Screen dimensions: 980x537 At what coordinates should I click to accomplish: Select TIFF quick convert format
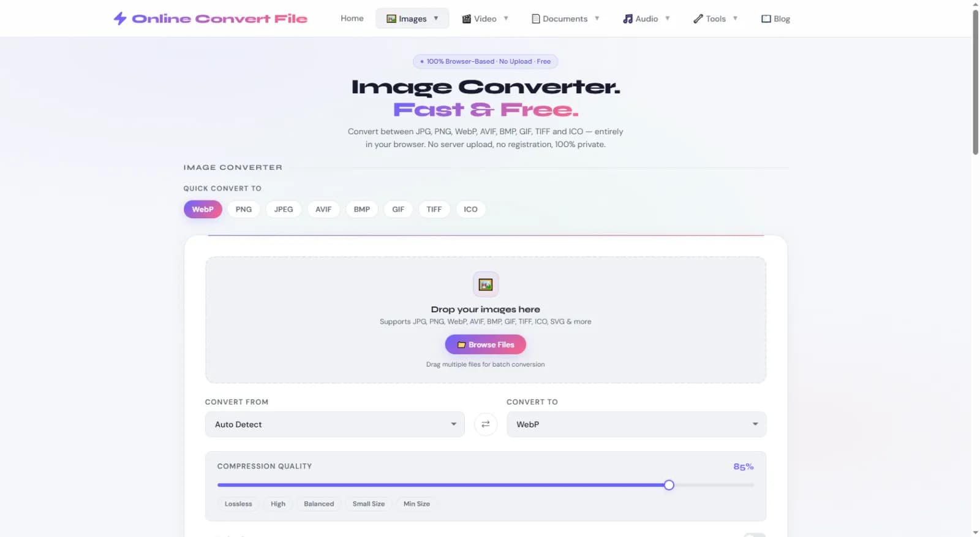tap(434, 209)
